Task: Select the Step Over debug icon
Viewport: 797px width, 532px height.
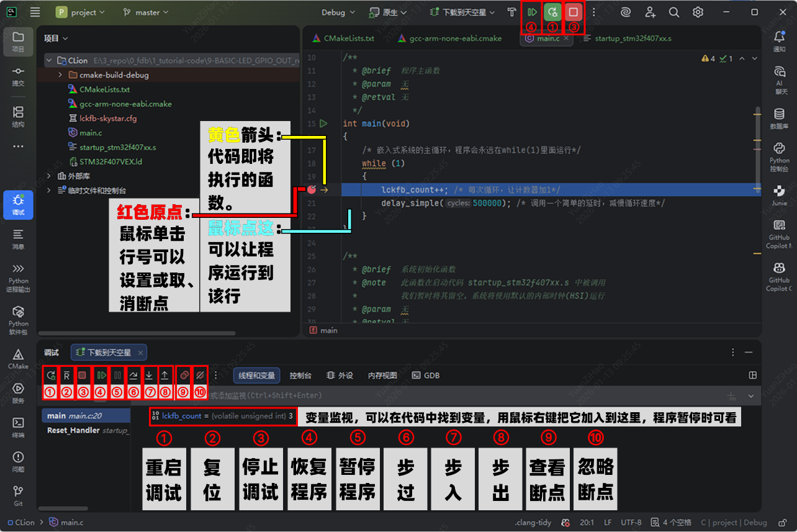Action: pyautogui.click(x=133, y=375)
